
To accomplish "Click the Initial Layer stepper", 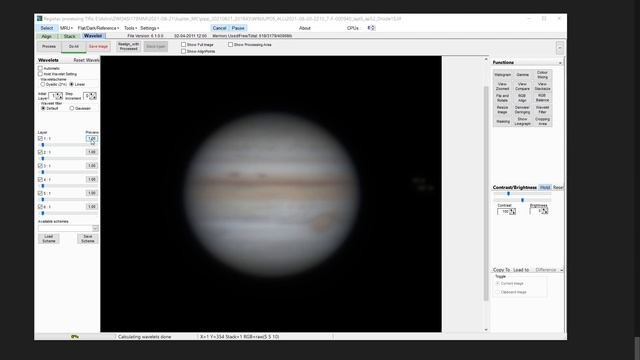I will (60, 96).
